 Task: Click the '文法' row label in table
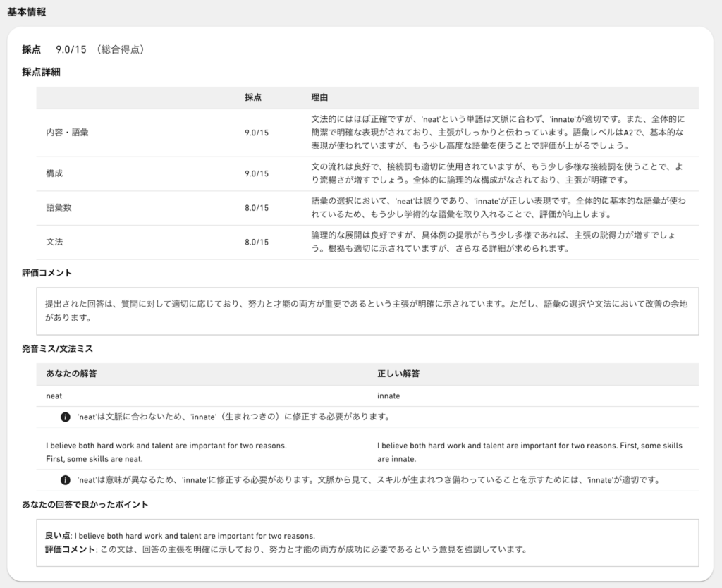pos(54,242)
